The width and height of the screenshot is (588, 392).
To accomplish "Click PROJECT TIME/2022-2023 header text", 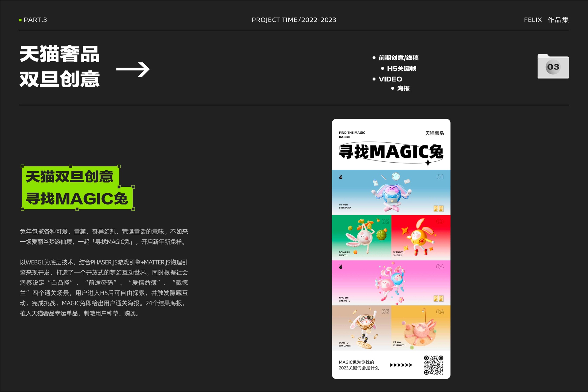I will [x=294, y=20].
